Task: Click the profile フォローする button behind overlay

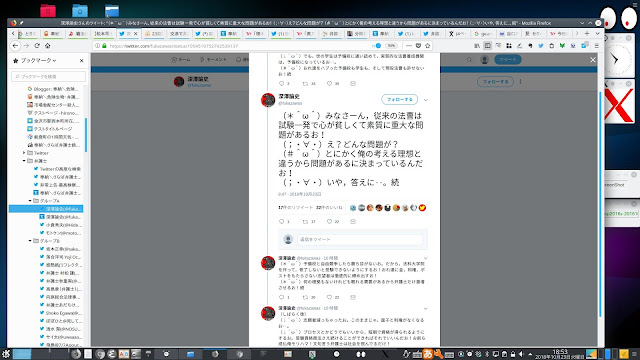Action: pyautogui.click(x=495, y=82)
